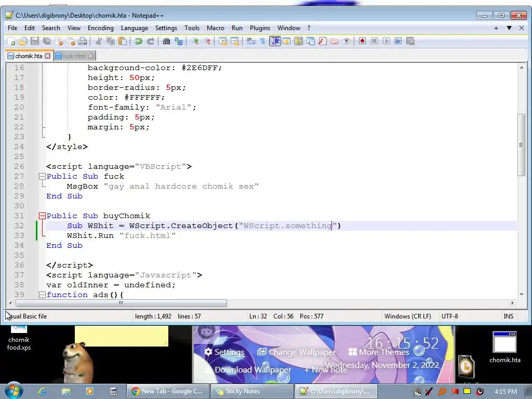Cut selection with the scissors icon
This screenshot has width=532, height=399.
99,41
